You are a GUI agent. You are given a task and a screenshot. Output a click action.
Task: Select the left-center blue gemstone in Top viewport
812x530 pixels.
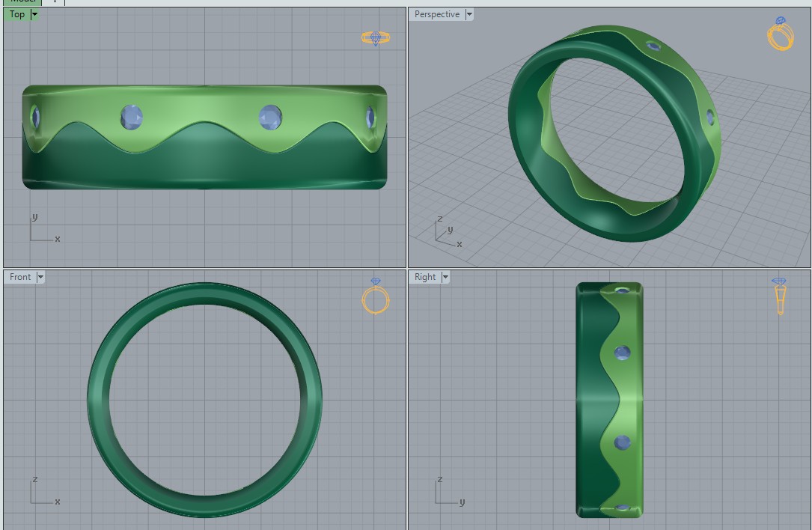[132, 117]
